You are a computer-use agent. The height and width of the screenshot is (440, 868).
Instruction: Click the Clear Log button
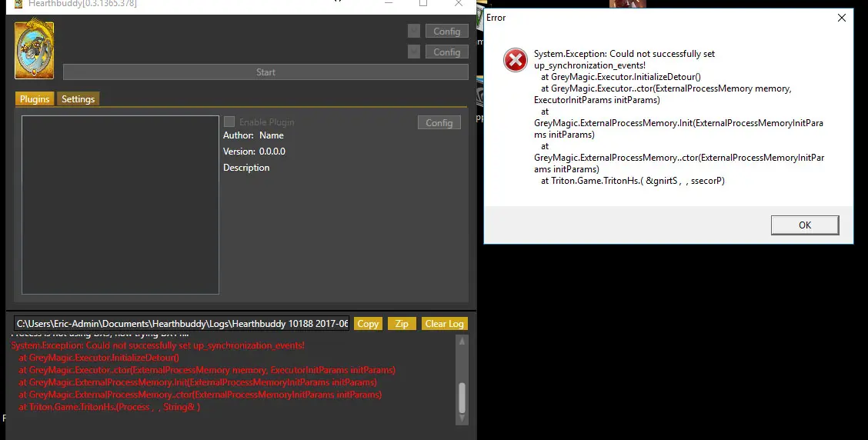[445, 324]
